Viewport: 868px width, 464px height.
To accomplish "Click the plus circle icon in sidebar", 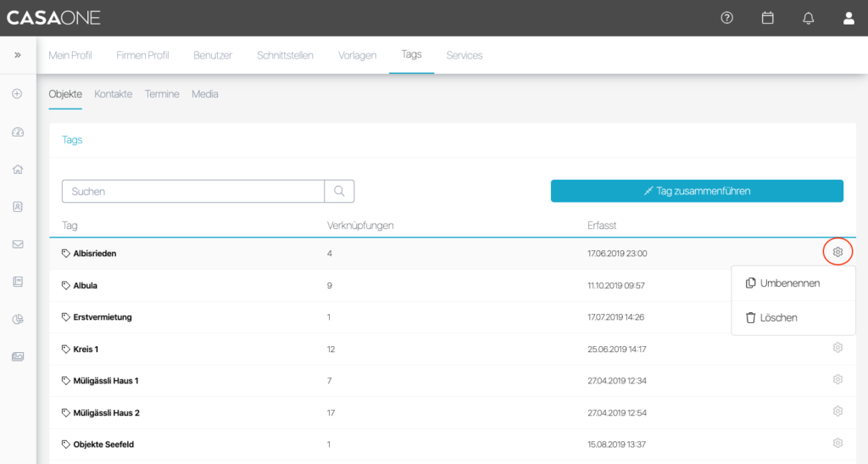I will coord(17,93).
